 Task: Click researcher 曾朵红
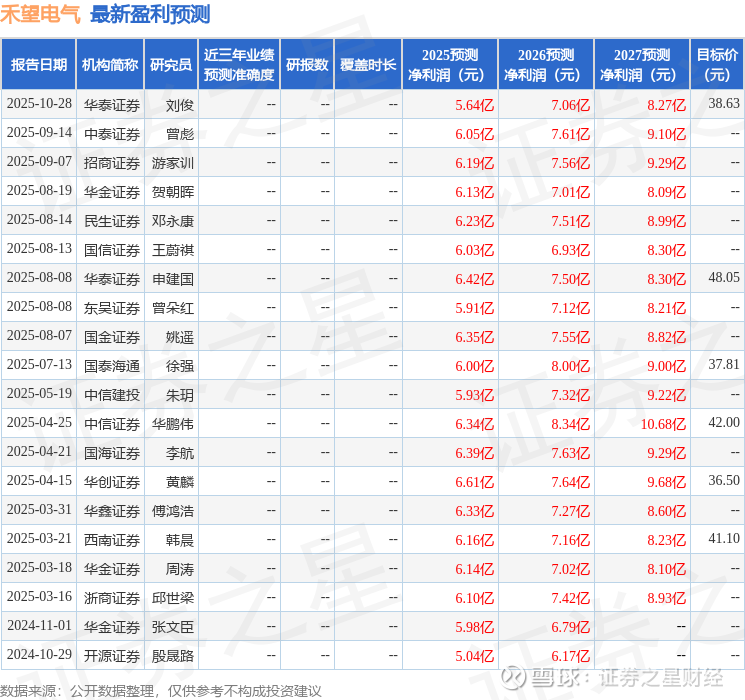tap(173, 308)
